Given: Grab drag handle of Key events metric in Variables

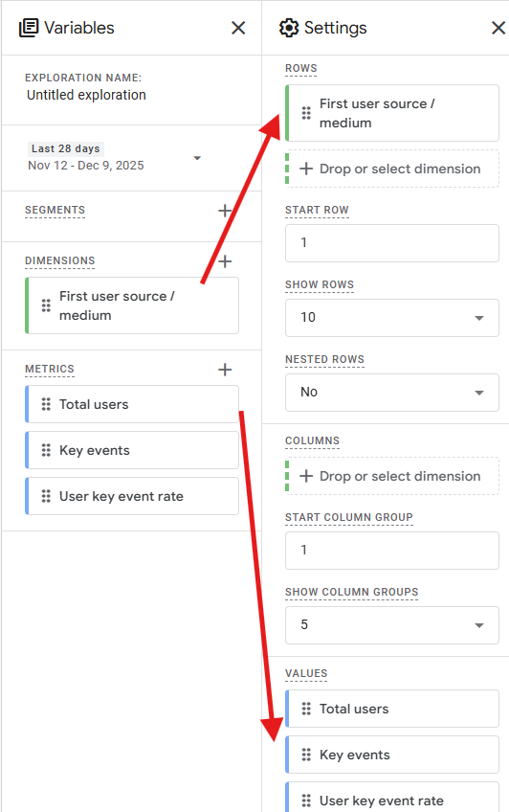Looking at the screenshot, I should coord(46,451).
